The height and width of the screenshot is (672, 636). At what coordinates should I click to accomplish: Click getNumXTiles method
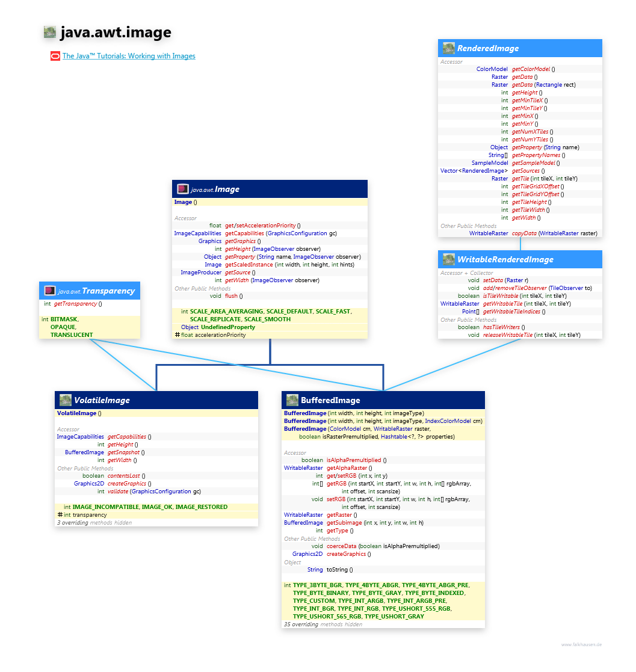tap(529, 132)
